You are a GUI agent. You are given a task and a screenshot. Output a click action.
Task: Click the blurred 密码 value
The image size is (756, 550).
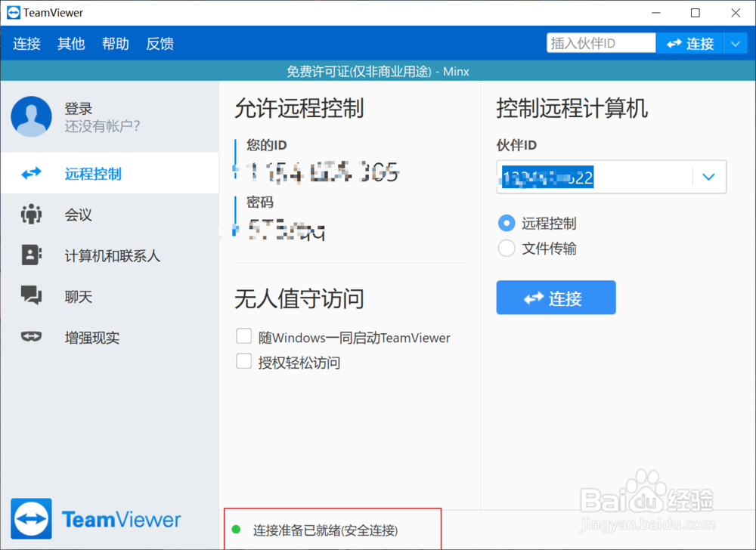tap(287, 230)
